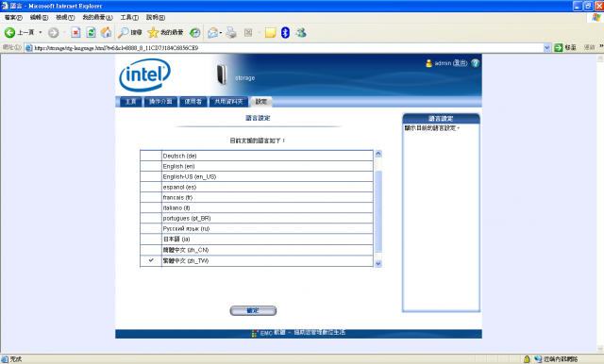Click the Intel logo

[145, 74]
